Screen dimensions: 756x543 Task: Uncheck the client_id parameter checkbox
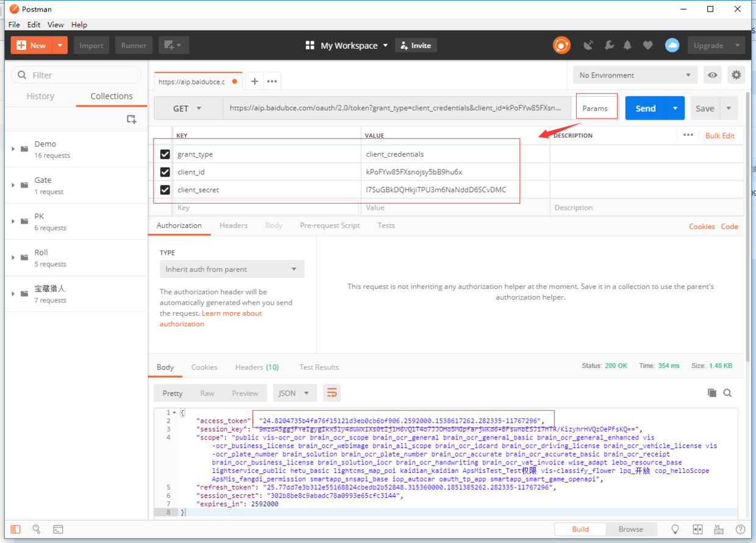pyautogui.click(x=165, y=172)
